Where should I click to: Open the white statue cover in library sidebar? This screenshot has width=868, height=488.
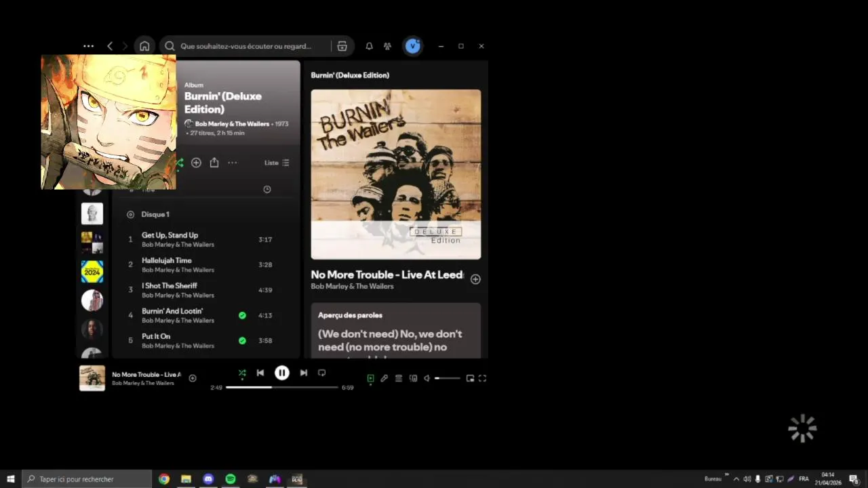(x=92, y=213)
